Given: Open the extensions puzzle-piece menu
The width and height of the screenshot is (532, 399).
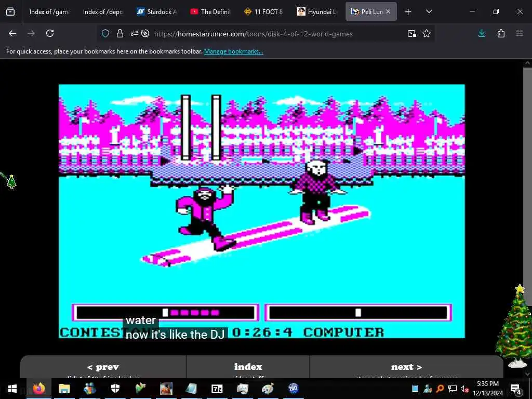Looking at the screenshot, I should (501, 33).
